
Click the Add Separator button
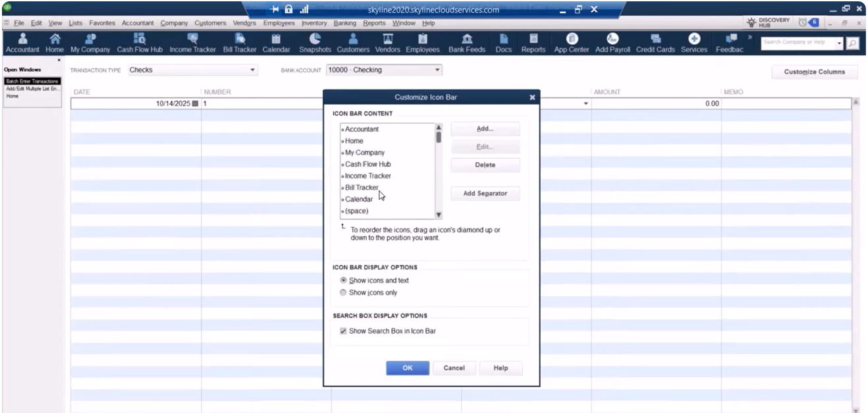(485, 194)
